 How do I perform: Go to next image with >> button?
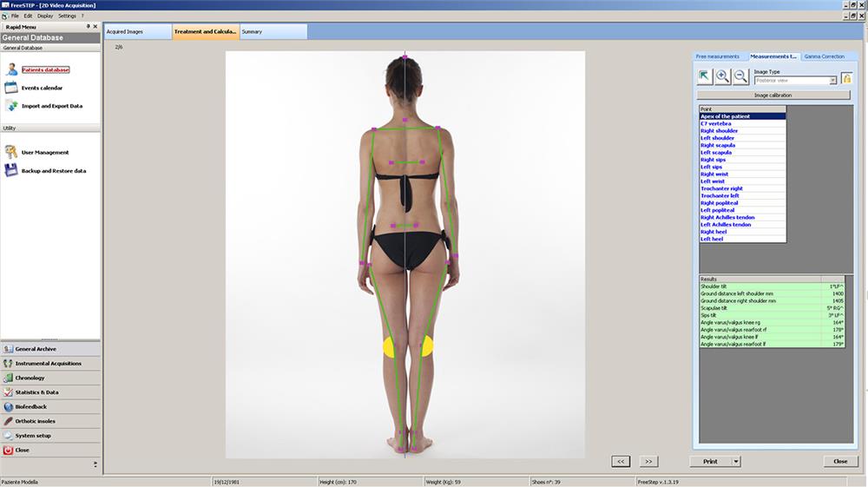click(648, 462)
